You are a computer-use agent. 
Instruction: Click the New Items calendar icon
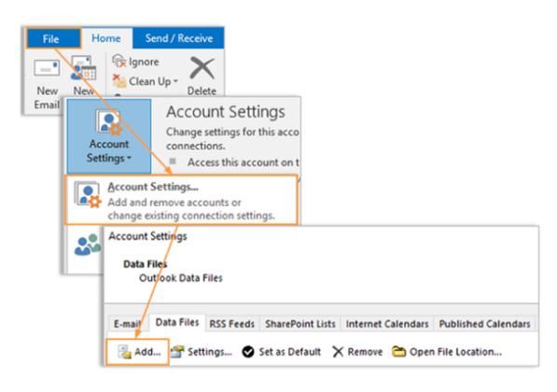[83, 68]
